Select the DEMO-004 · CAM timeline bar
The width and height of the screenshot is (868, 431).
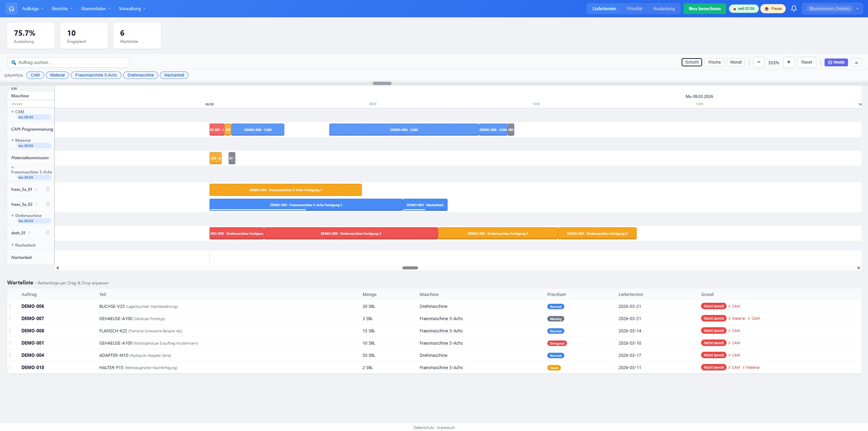(x=404, y=130)
